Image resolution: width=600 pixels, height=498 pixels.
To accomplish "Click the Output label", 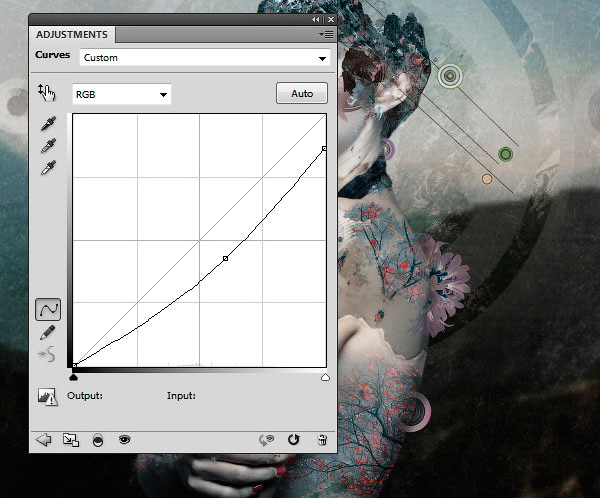I will (85, 395).
